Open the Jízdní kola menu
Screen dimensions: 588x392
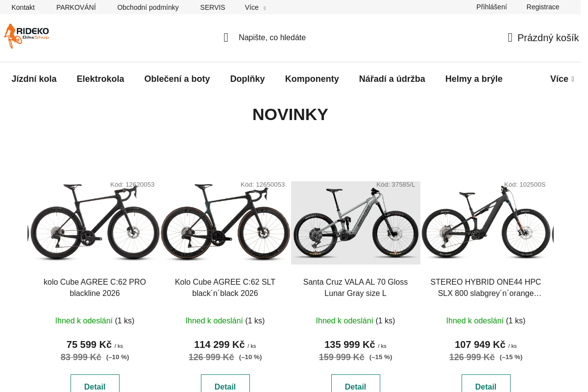click(x=34, y=79)
